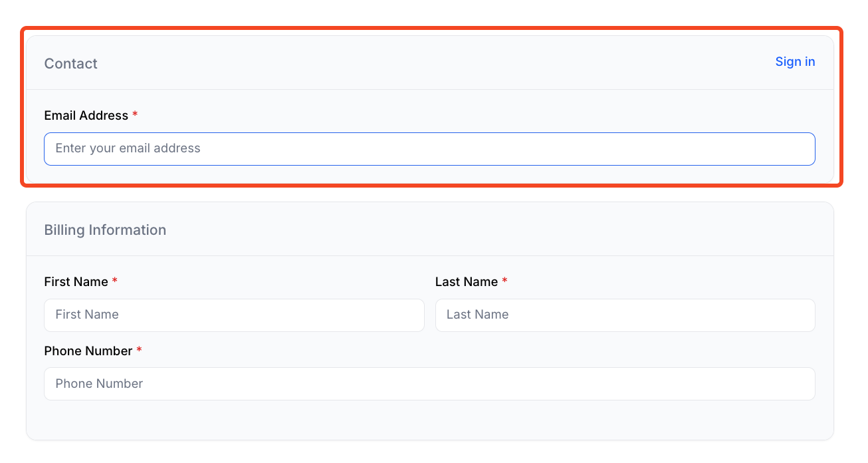Click the red asterisk after Last Name
This screenshot has height=463, width=868.
coord(504,281)
